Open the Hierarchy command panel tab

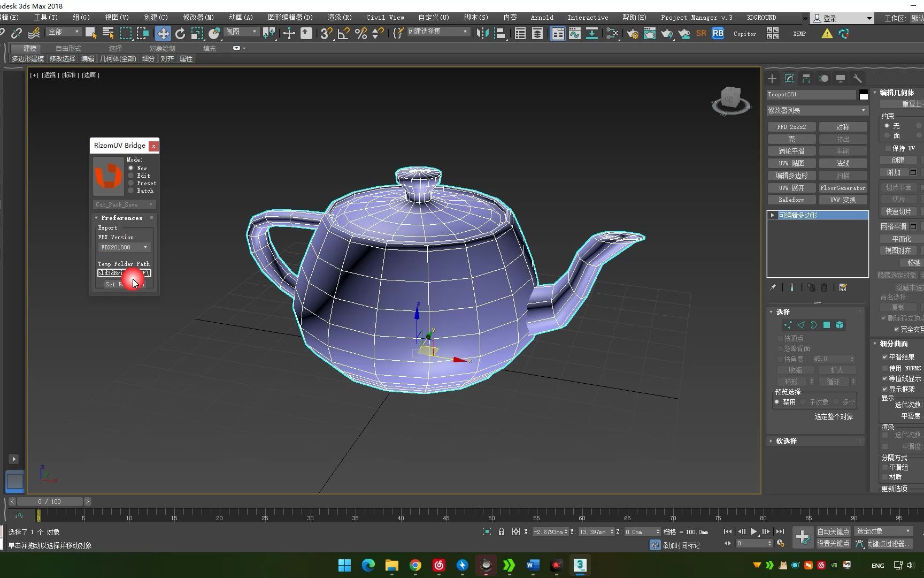(806, 79)
